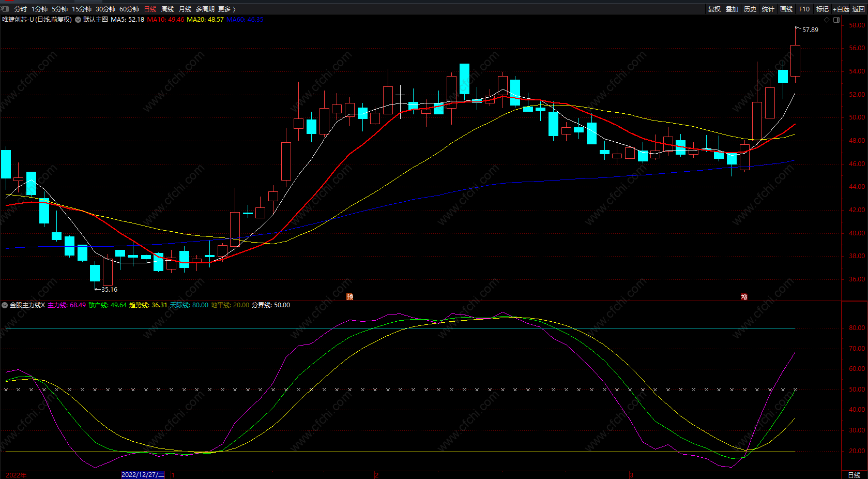This screenshot has width=868, height=479.
Task: Open the 默认主图 indicator dropdown arrow
Action: (x=78, y=20)
